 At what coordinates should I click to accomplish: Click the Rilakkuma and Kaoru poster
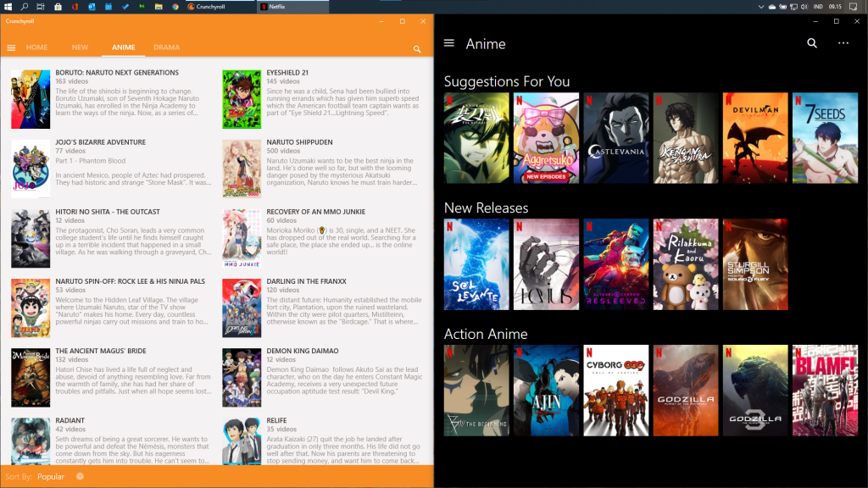tap(685, 264)
